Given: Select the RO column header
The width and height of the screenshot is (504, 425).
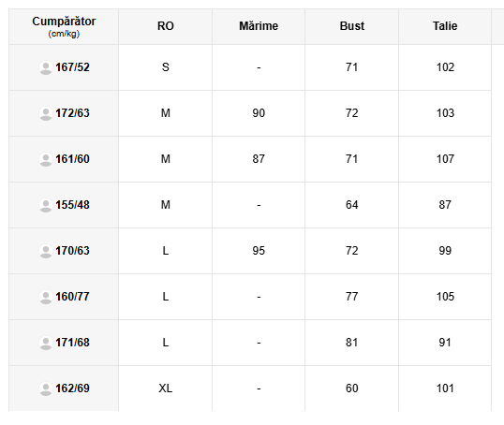Looking at the screenshot, I should click(x=165, y=26).
